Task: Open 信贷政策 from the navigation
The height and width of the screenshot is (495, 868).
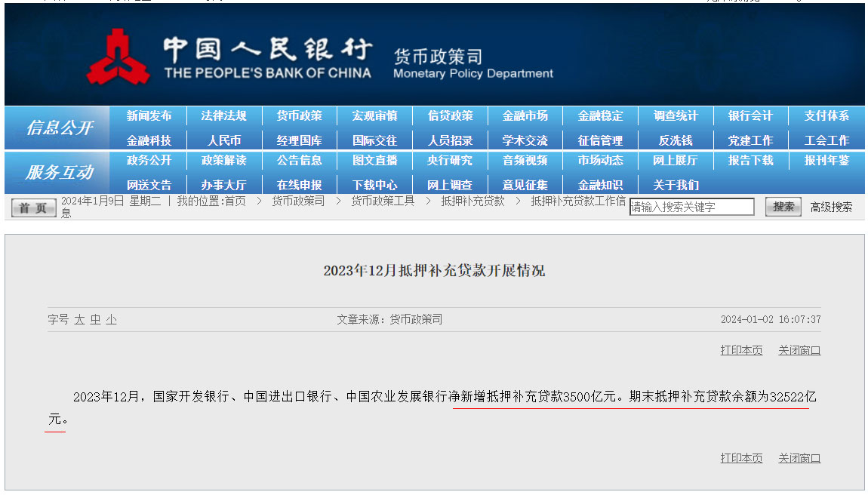Action: [450, 115]
